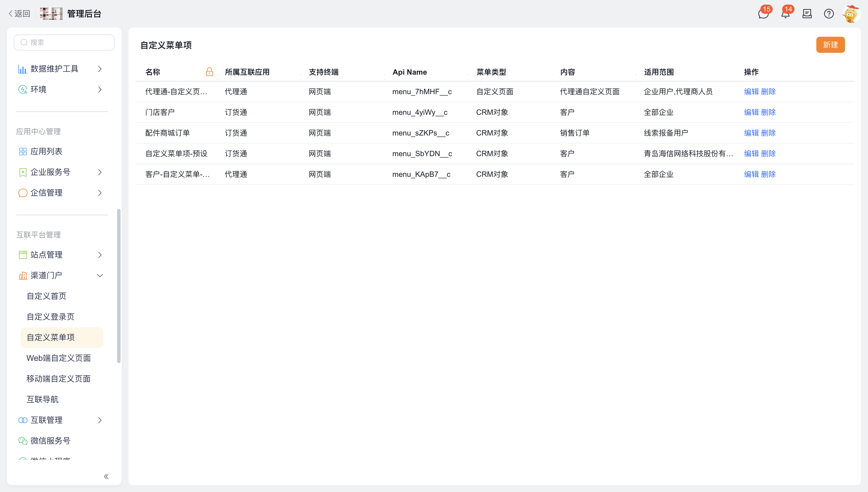Click the 企信管理 chat bubble icon
The height and width of the screenshot is (492, 868).
click(x=23, y=193)
